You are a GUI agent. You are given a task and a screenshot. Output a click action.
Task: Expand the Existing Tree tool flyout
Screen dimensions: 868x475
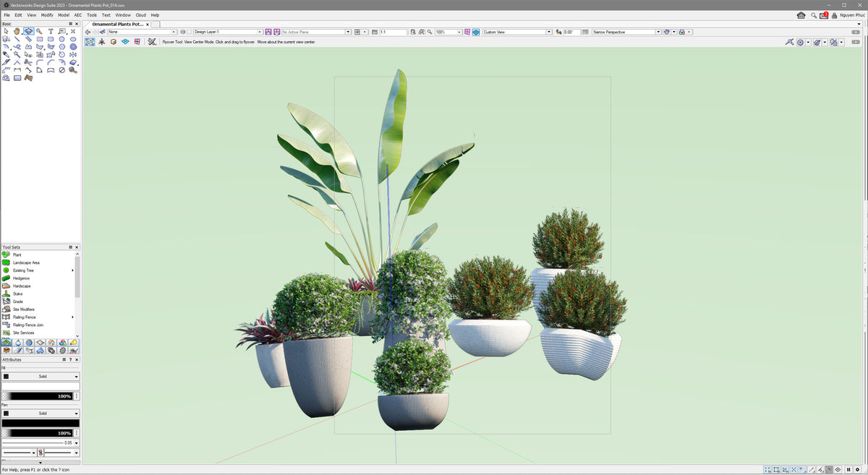(73, 270)
